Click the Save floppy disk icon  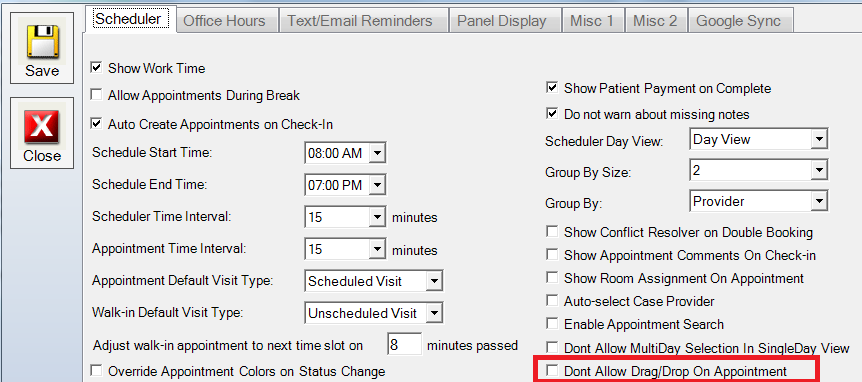click(42, 40)
